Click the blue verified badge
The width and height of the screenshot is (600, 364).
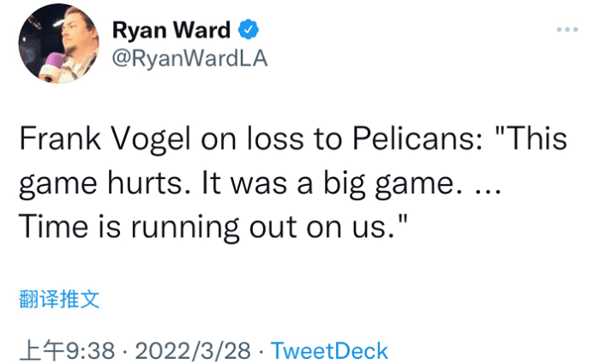(249, 31)
